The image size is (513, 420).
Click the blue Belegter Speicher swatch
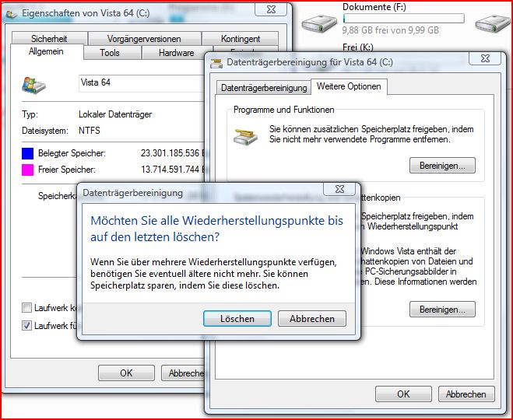point(27,153)
